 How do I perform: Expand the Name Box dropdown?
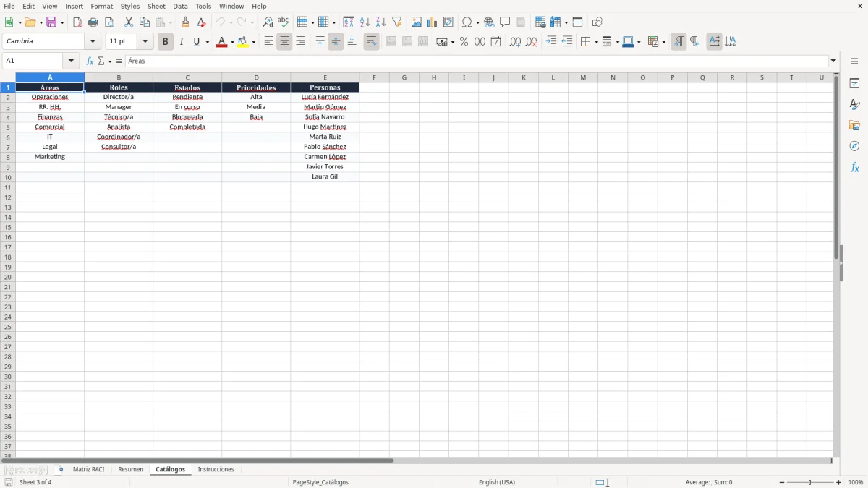pyautogui.click(x=71, y=61)
